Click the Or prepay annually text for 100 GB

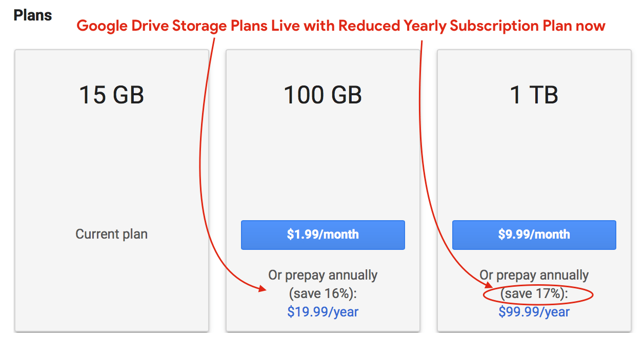tap(323, 275)
